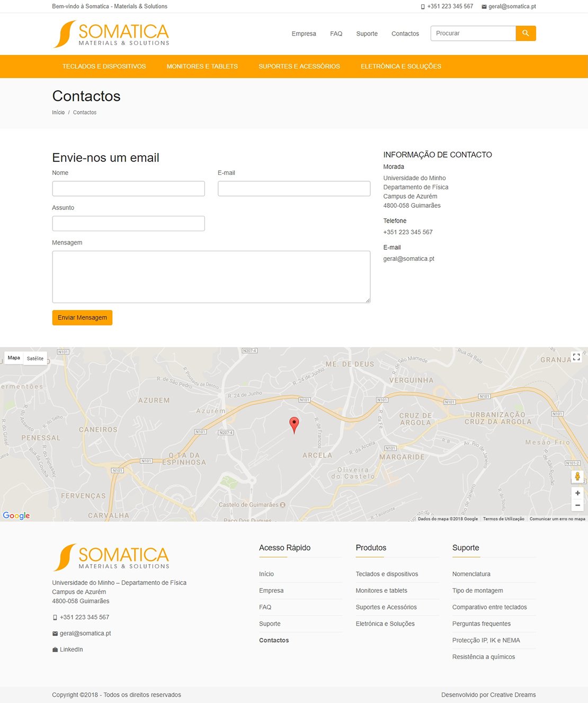Zoom in on the map
The height and width of the screenshot is (703, 588).
[577, 493]
